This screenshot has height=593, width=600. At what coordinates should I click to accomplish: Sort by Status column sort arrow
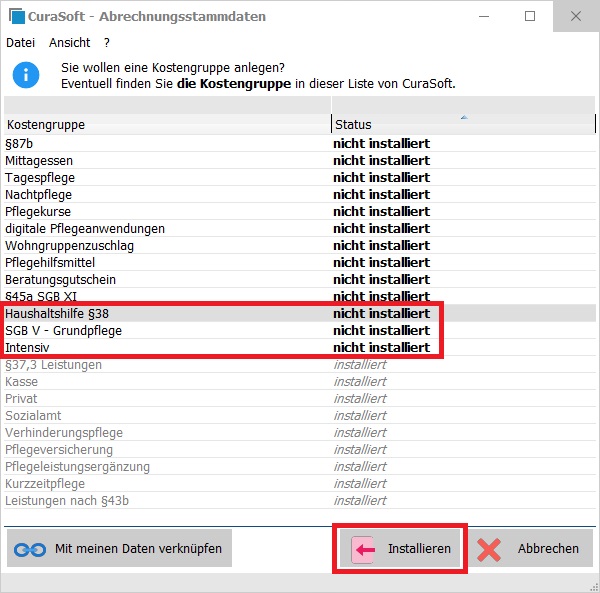(x=464, y=117)
